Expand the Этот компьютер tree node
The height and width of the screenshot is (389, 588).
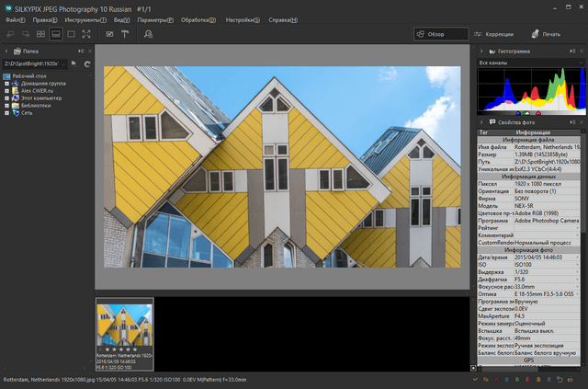coord(6,97)
